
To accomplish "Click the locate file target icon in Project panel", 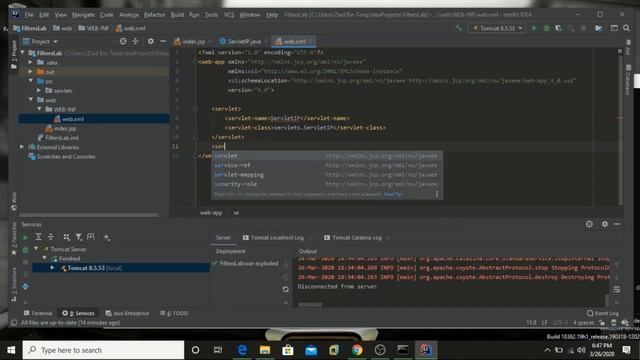I will click(x=123, y=41).
